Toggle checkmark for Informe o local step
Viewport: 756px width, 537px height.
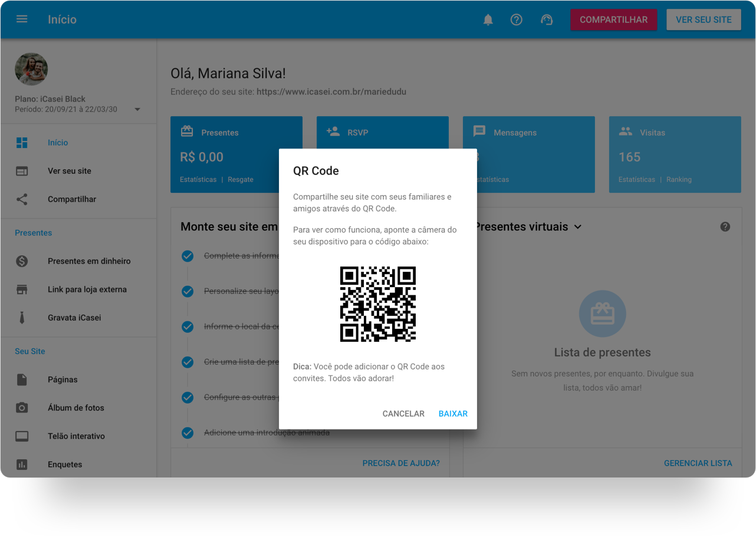188,327
